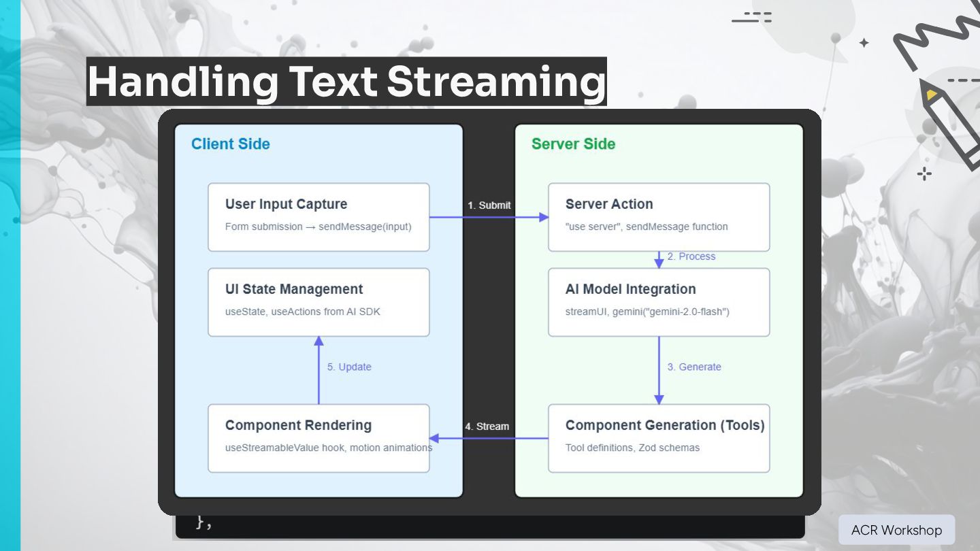The height and width of the screenshot is (551, 980).
Task: Click the '4. Stream' arrow label
Action: [x=487, y=427]
